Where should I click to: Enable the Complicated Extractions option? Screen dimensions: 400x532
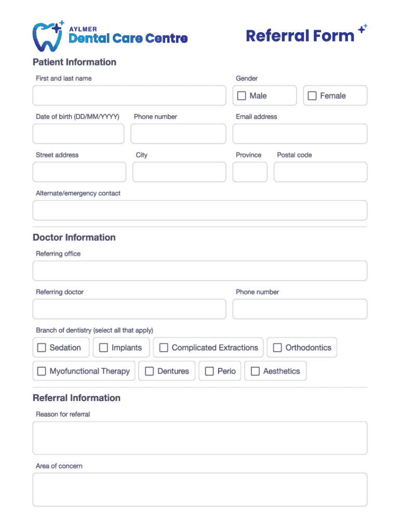pos(164,348)
